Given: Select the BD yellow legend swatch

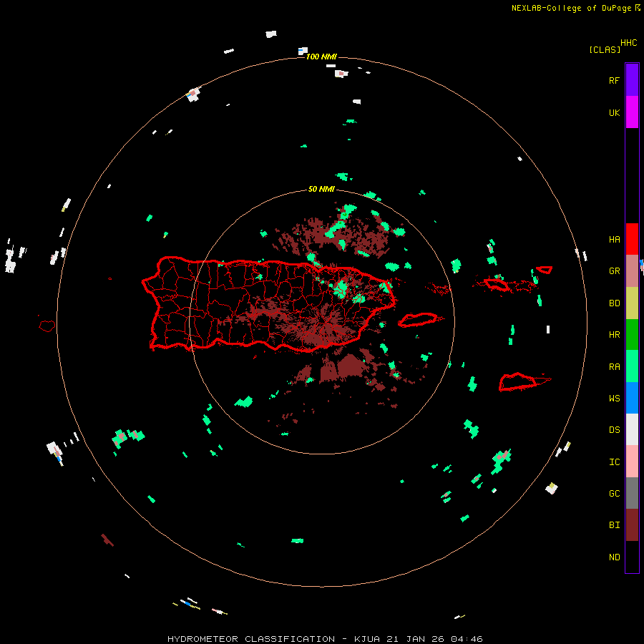Looking at the screenshot, I should point(632,303).
